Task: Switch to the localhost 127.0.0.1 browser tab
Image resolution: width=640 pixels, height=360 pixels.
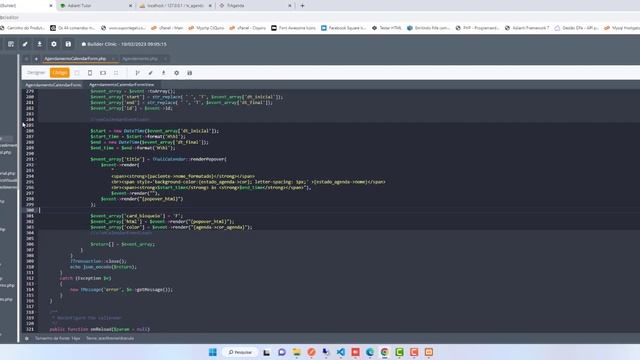Action: click(x=176, y=6)
